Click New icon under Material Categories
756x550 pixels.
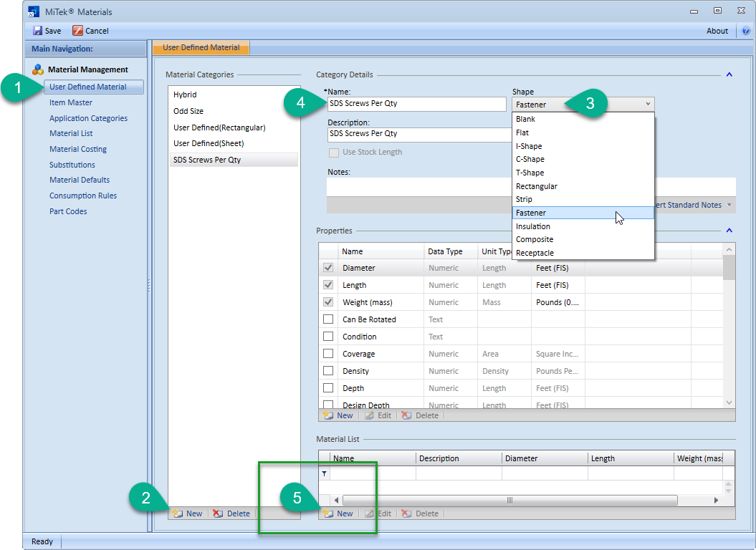178,513
